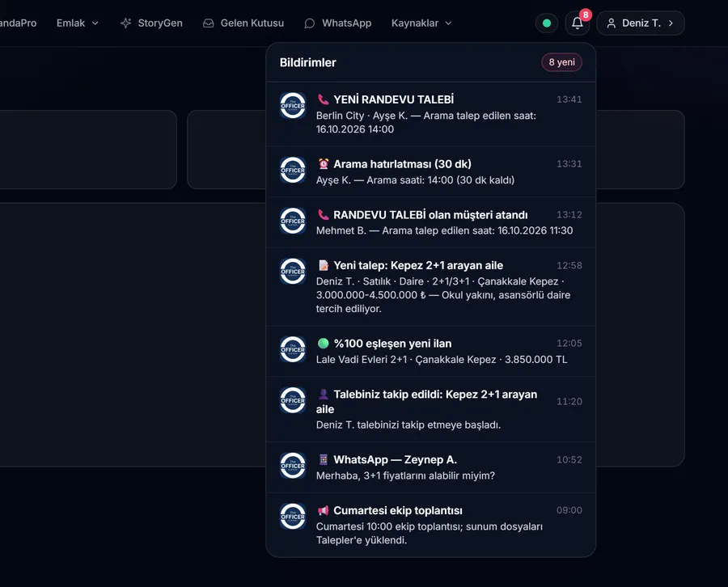This screenshot has height=587, width=728.
Task: Click the 13:31 timestamp
Action: tap(569, 164)
